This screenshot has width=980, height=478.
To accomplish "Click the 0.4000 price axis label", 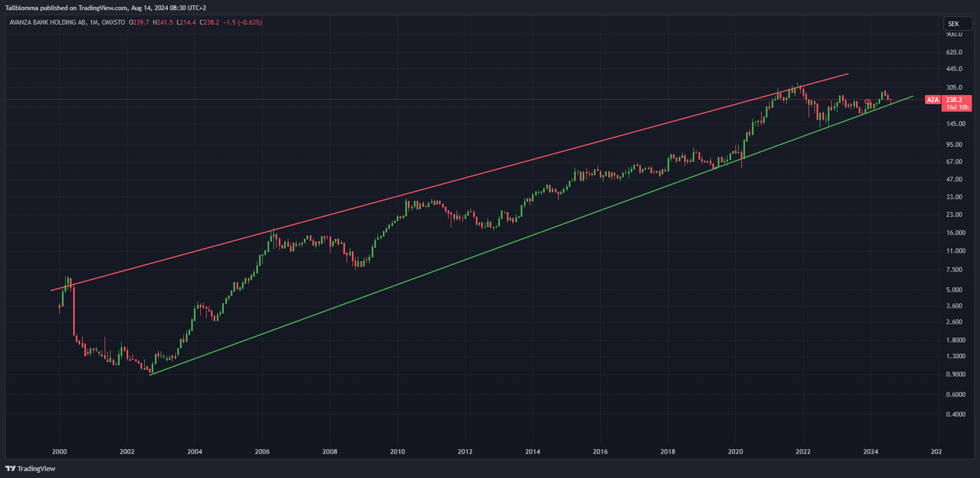I will point(955,414).
